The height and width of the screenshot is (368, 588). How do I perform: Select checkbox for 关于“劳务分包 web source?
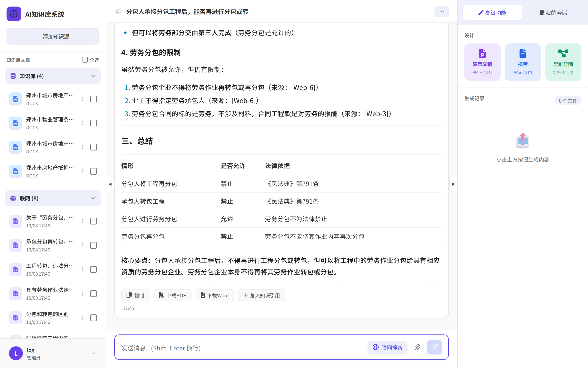click(94, 221)
